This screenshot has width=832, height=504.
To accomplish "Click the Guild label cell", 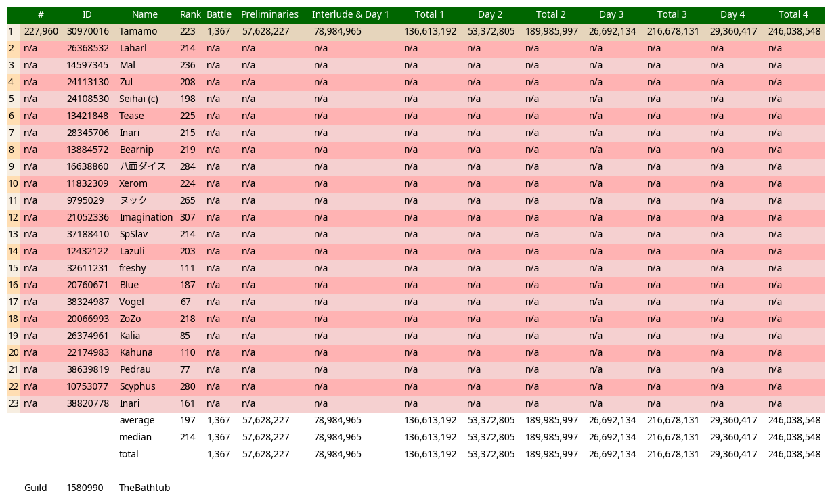I will (x=35, y=488).
